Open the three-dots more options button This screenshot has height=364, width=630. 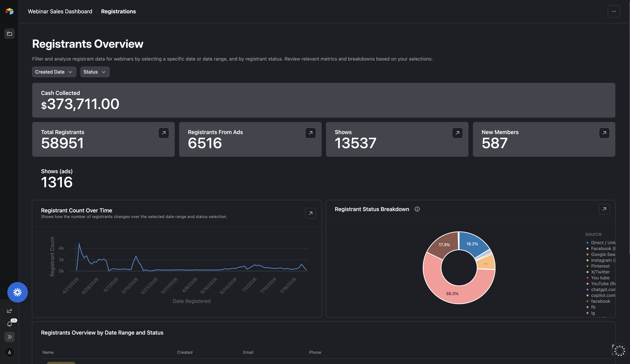tap(614, 12)
